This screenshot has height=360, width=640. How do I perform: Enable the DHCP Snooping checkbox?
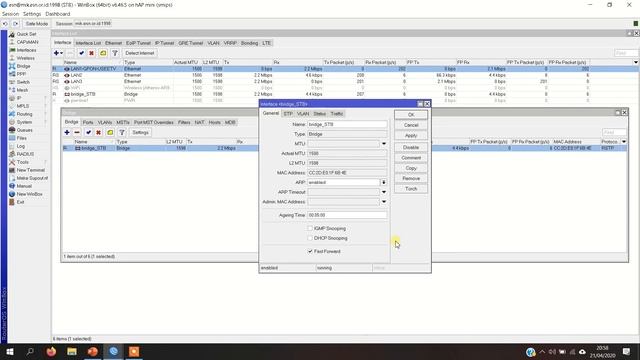tap(310, 238)
